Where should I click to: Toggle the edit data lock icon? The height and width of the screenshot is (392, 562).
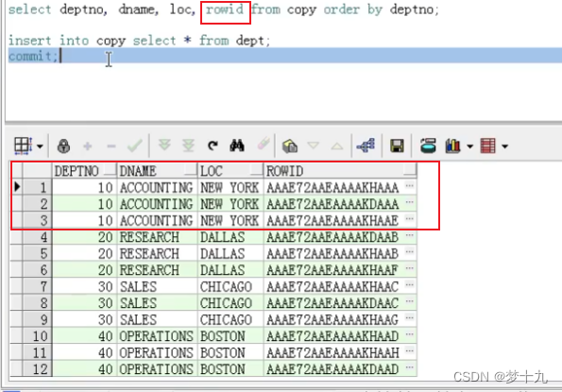(64, 145)
